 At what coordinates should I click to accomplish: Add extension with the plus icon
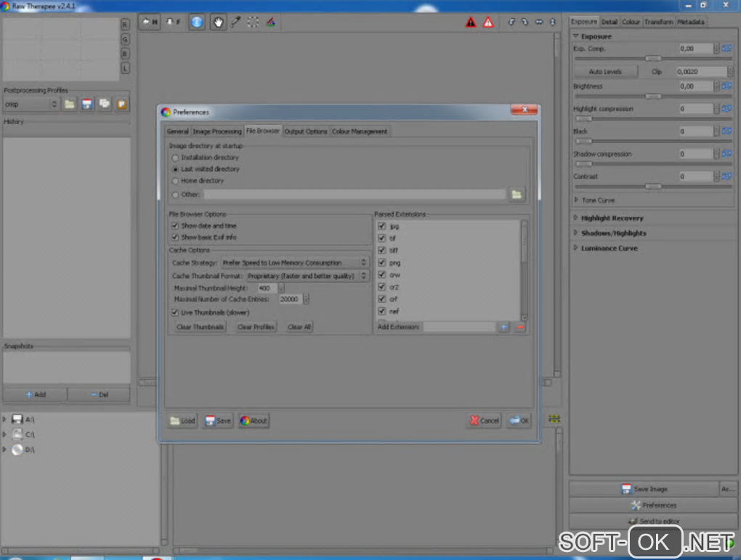[503, 327]
